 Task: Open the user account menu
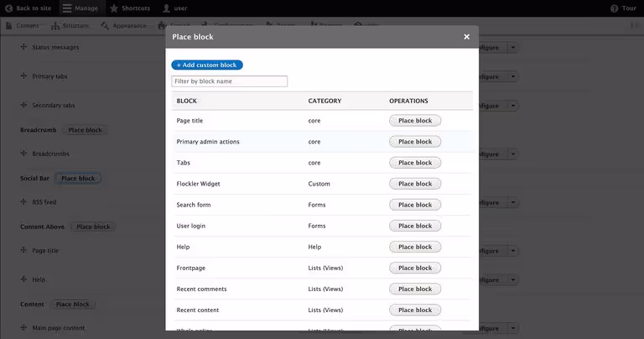point(175,8)
